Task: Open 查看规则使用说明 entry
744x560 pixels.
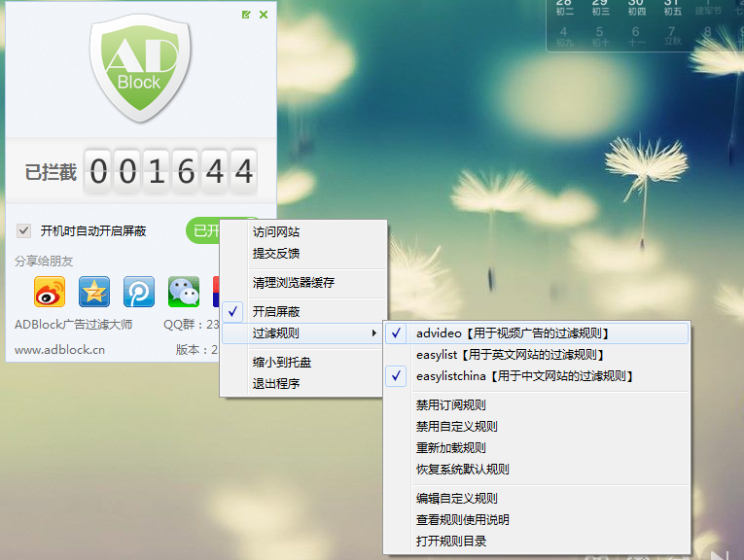Action: [x=537, y=520]
